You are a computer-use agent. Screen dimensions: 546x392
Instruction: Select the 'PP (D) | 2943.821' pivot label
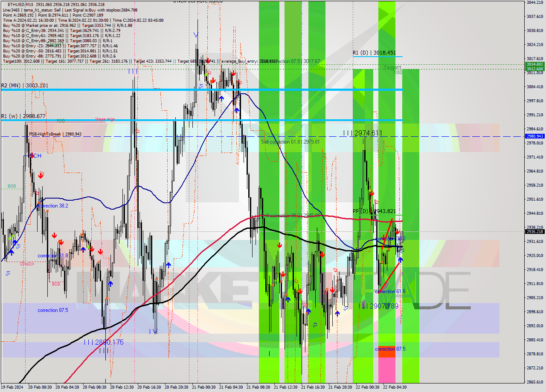pyautogui.click(x=375, y=211)
